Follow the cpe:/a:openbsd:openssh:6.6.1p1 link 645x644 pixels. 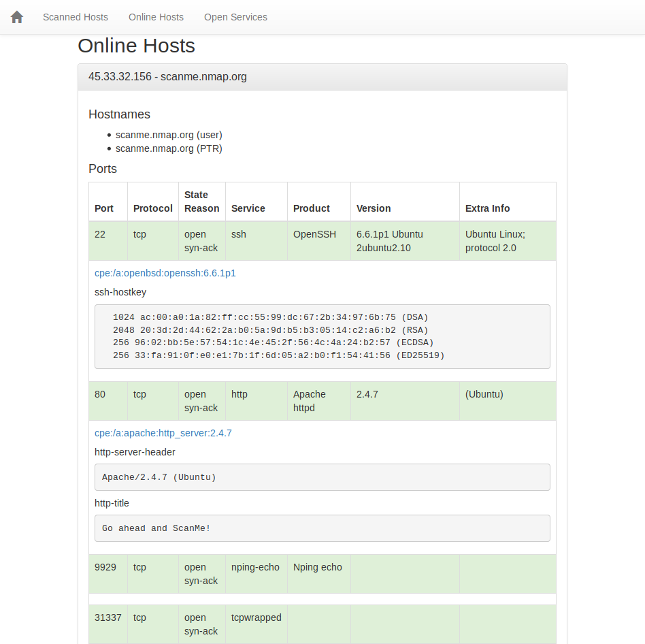click(x=163, y=272)
